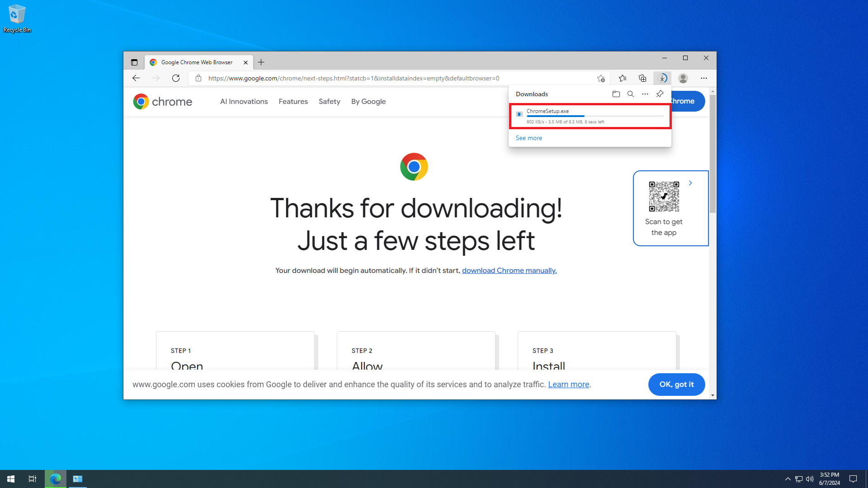Open the AI Innovations menu
Image resolution: width=868 pixels, height=488 pixels.
pos(244,102)
